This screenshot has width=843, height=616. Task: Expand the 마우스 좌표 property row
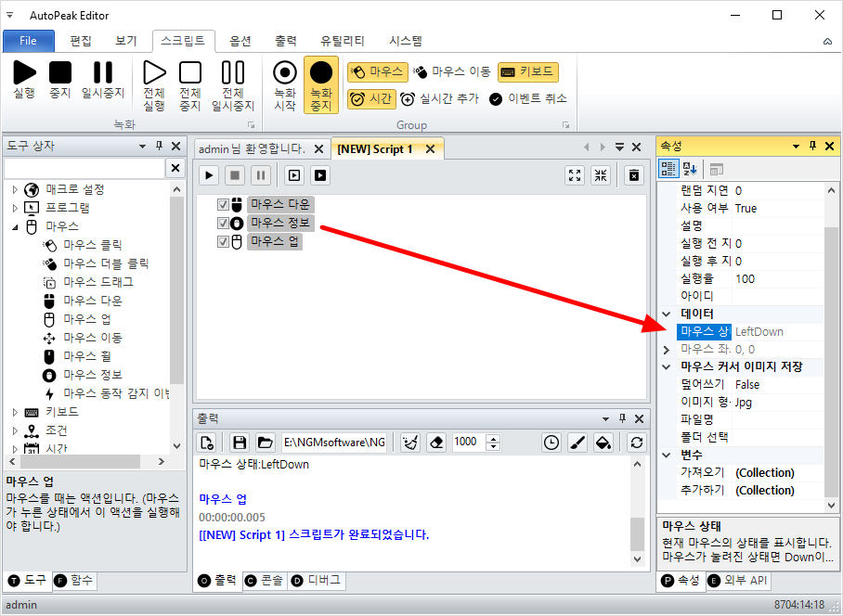[667, 350]
